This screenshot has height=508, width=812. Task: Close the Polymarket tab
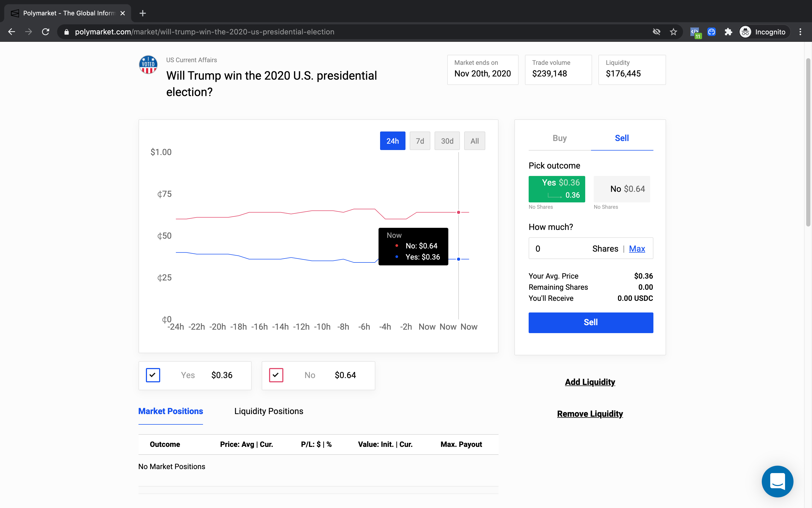pyautogui.click(x=123, y=13)
